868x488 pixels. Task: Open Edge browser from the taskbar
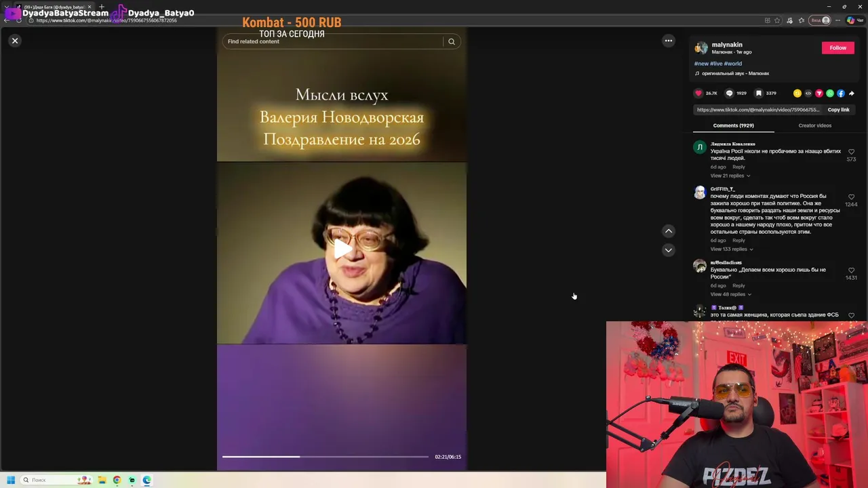pyautogui.click(x=146, y=480)
